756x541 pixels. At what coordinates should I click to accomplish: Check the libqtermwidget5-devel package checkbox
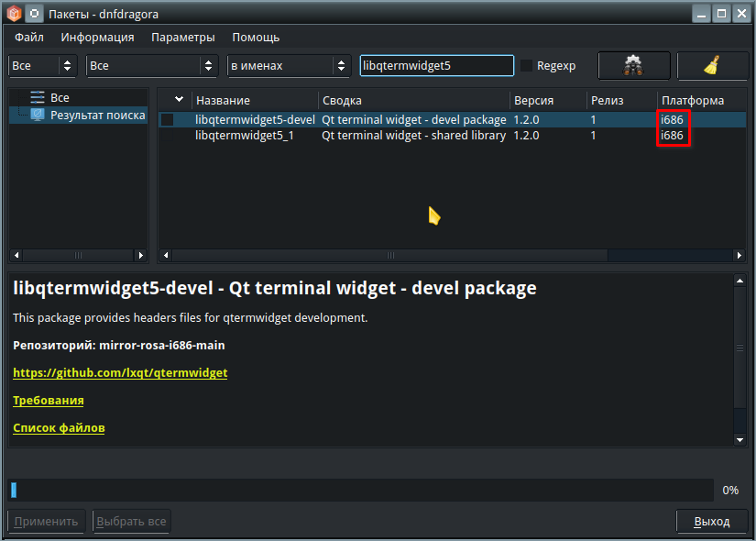(168, 119)
